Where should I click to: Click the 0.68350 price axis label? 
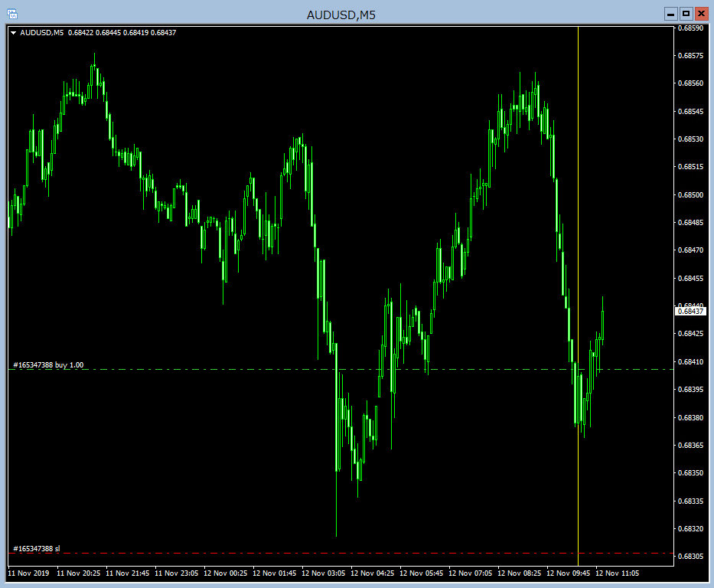click(x=690, y=472)
